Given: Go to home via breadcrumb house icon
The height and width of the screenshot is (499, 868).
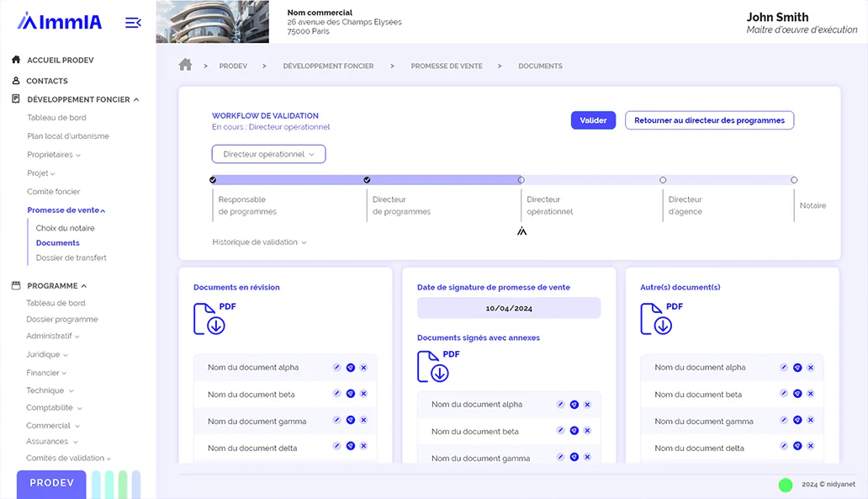Looking at the screenshot, I should (x=185, y=65).
